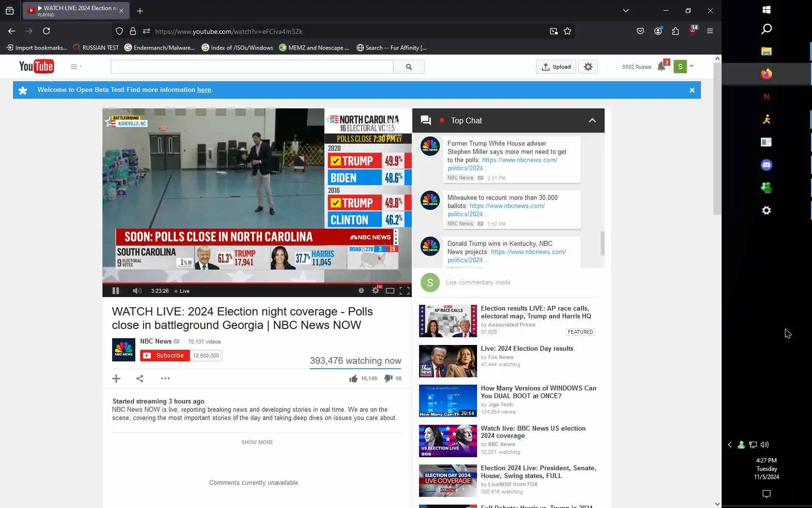The width and height of the screenshot is (812, 508).
Task: Click the picture-in-picture address bar icon
Action: click(x=553, y=31)
